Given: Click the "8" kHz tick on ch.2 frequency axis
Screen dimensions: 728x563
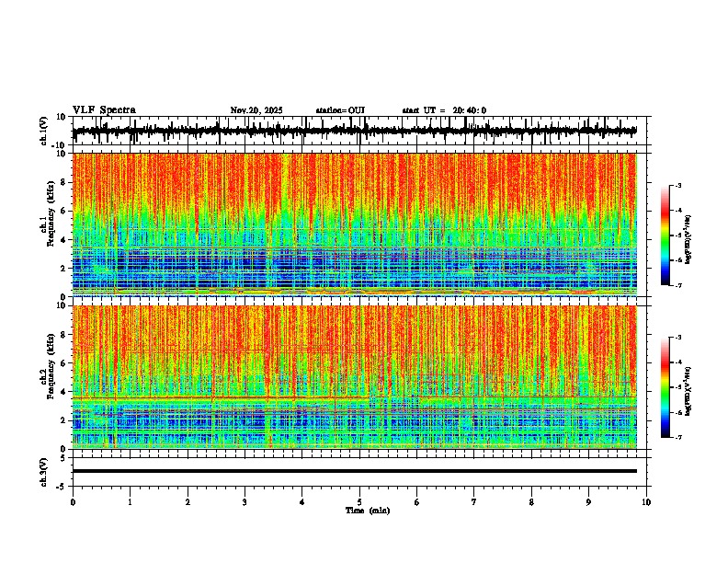Looking at the screenshot, I should (64, 335).
